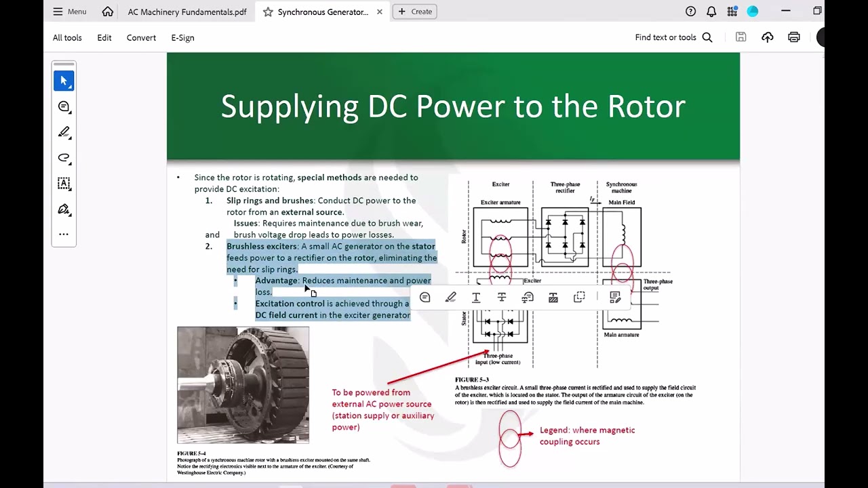Minimize the Acrobat window
The image size is (868, 488).
[x=786, y=11]
